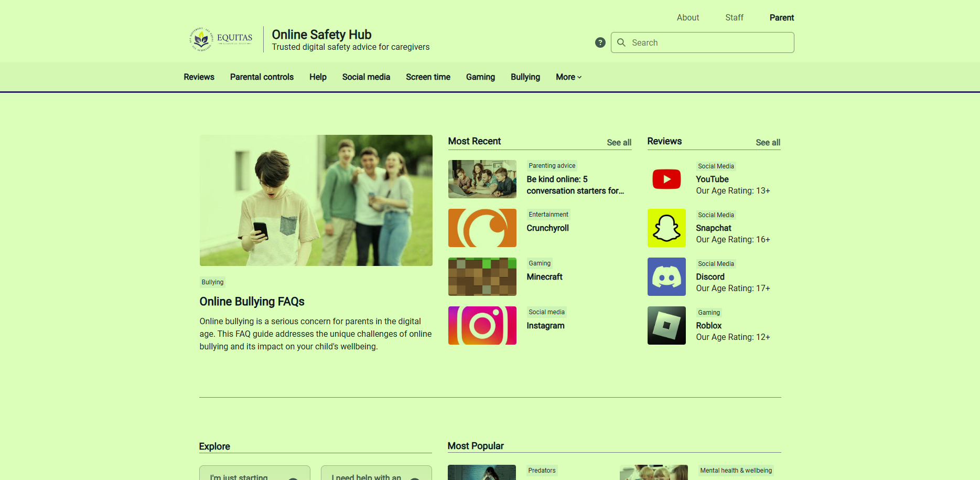
Task: Open the Online Bullying FAQs article
Action: tap(252, 302)
